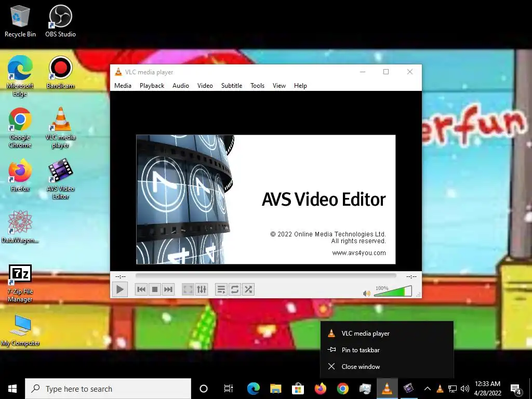Open Firefox from the taskbar
Image resolution: width=532 pixels, height=399 pixels.
[320, 389]
